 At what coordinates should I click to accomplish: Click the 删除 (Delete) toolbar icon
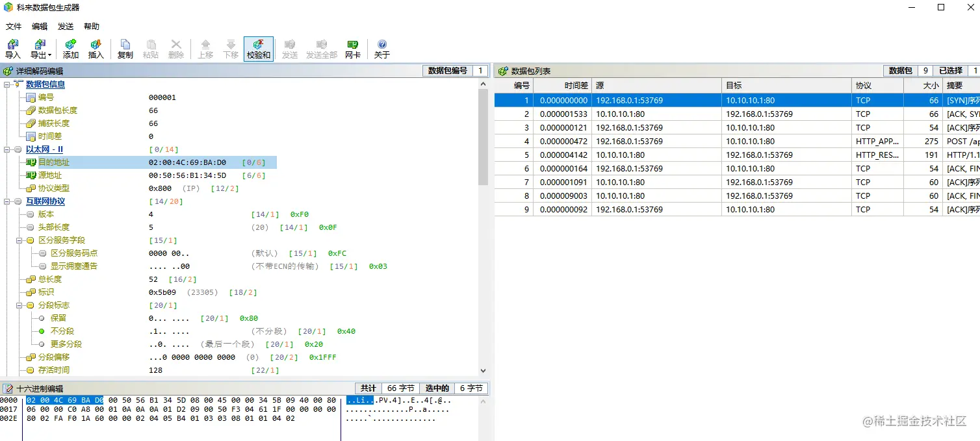(x=175, y=45)
